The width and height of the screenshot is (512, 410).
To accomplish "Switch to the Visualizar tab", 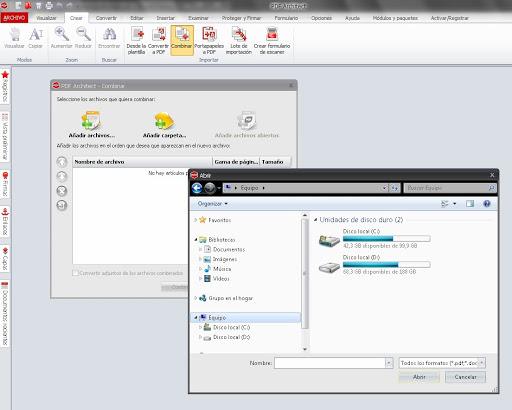I will (46, 18).
